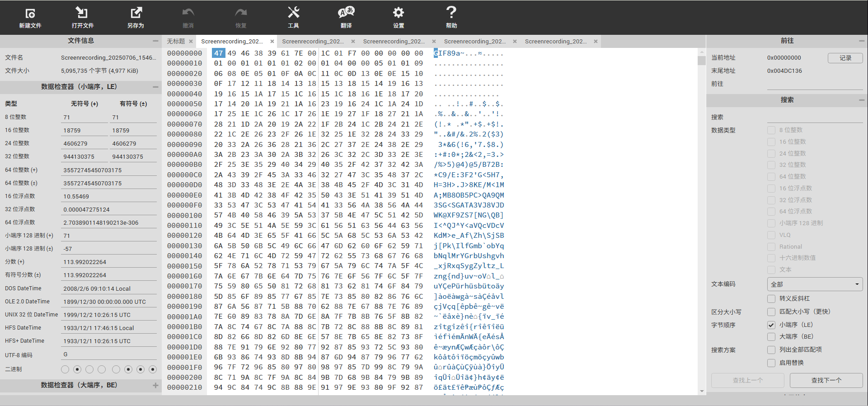The image size is (868, 406).
Task: Open a file with 打开文件 icon
Action: [x=82, y=17]
